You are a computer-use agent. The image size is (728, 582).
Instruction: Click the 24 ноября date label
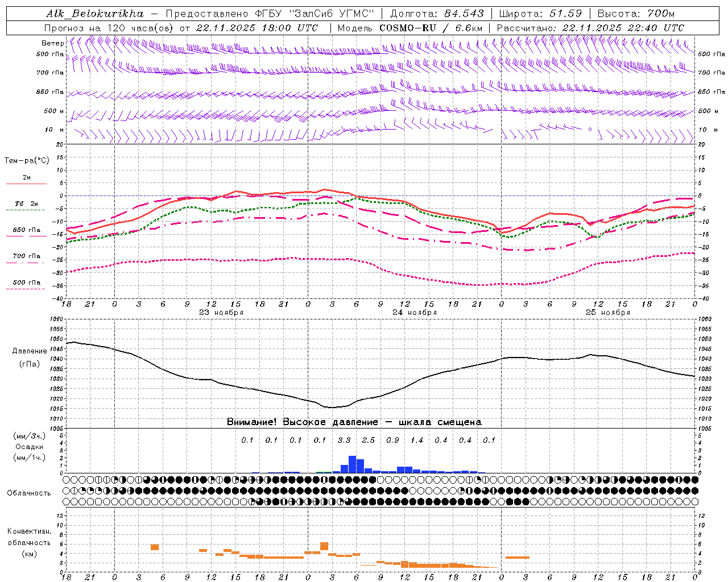(x=415, y=313)
